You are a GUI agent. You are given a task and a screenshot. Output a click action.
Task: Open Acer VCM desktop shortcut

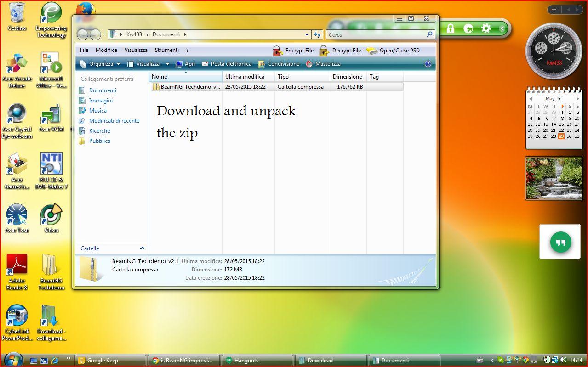51,118
